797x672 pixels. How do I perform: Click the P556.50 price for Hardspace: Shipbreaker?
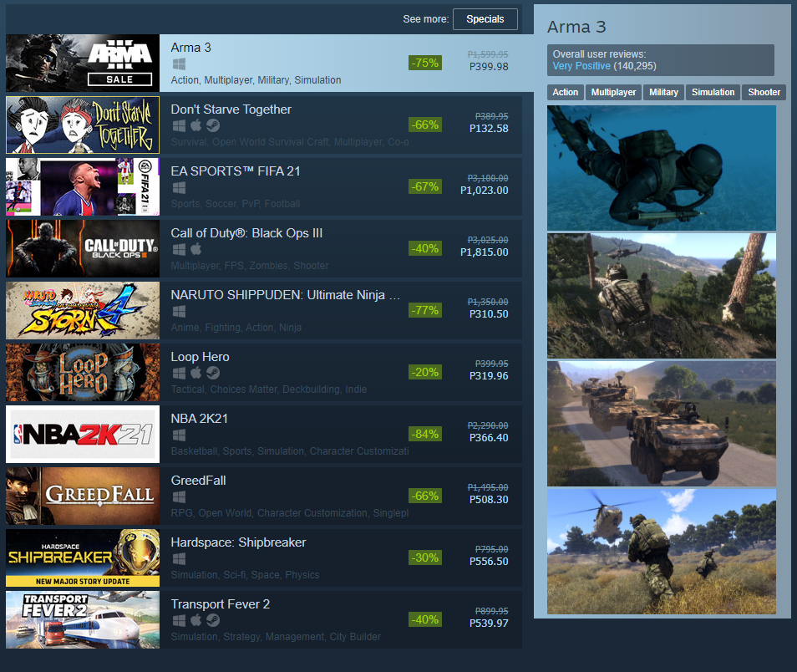489,562
